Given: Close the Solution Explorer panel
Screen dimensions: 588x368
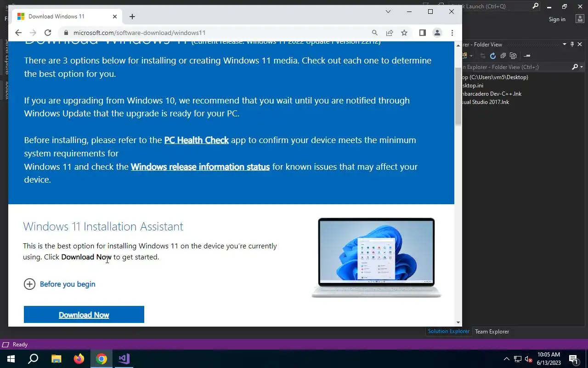Looking at the screenshot, I should tap(580, 44).
